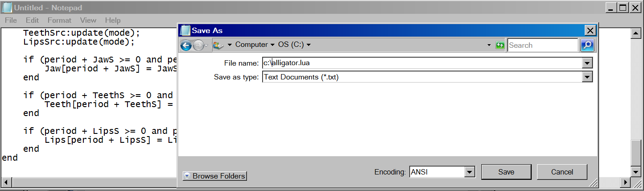Click the line TeethSrc:update(mode); in Notepad

pos(82,33)
